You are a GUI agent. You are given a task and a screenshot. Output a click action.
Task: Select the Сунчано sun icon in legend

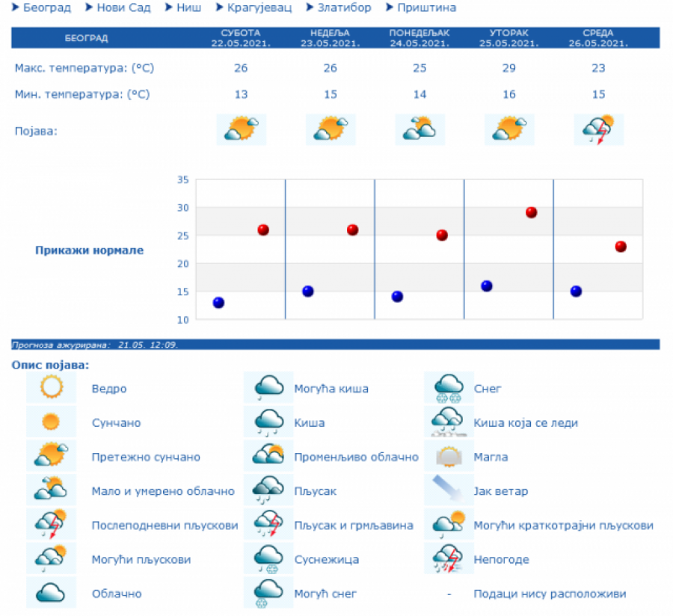click(50, 422)
